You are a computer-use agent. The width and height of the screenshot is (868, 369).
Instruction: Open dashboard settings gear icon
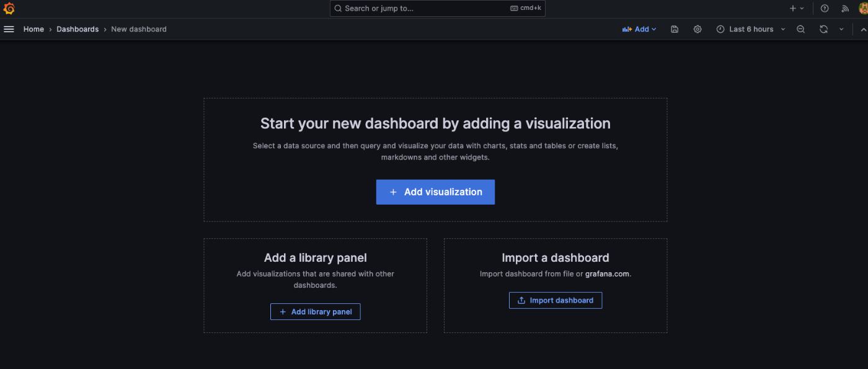coord(697,29)
